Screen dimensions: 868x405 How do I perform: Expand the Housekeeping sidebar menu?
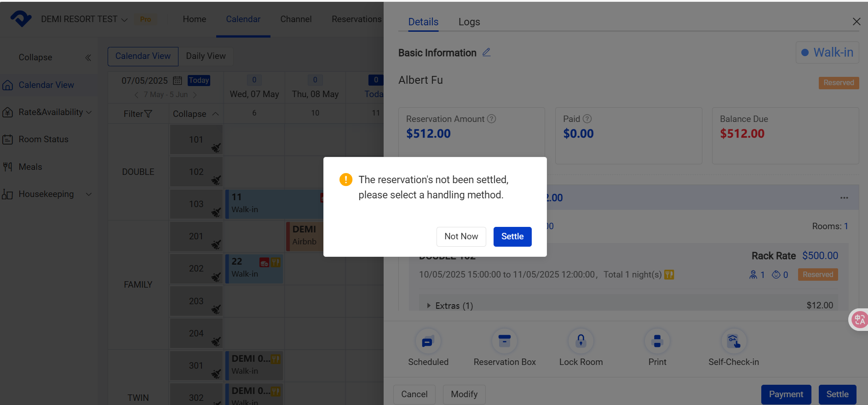click(x=89, y=194)
